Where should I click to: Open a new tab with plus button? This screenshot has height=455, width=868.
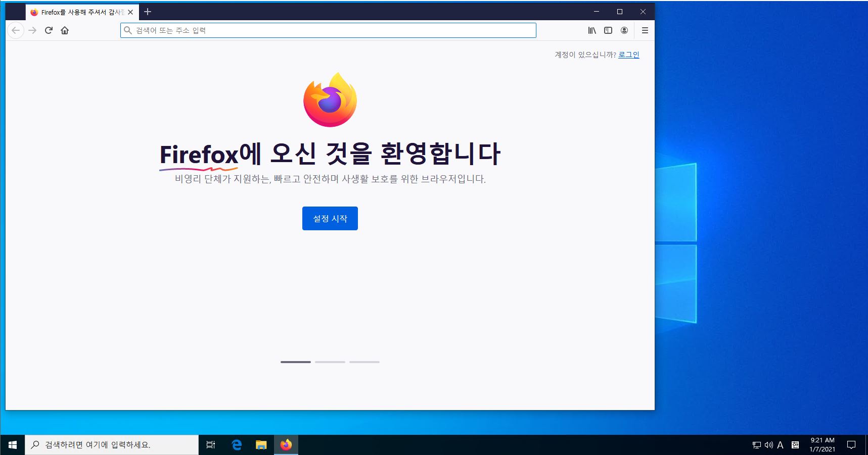coord(148,12)
